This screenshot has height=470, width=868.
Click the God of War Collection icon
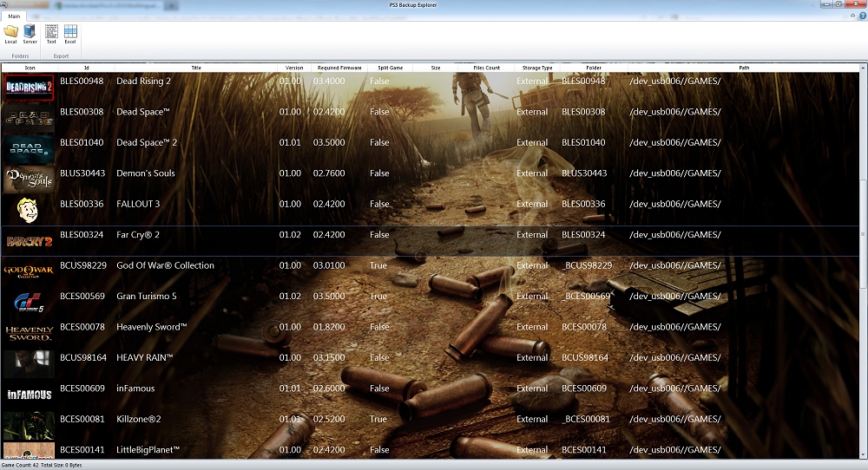[x=30, y=272]
